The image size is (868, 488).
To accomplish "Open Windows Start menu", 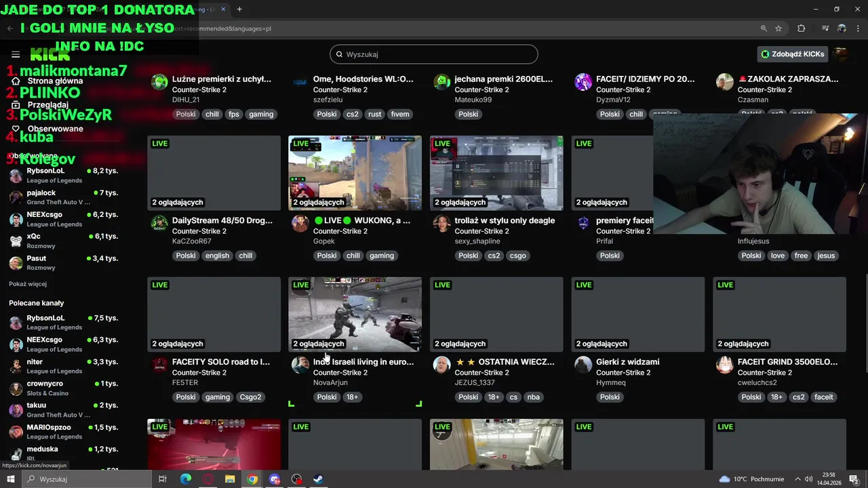I will coord(10,479).
